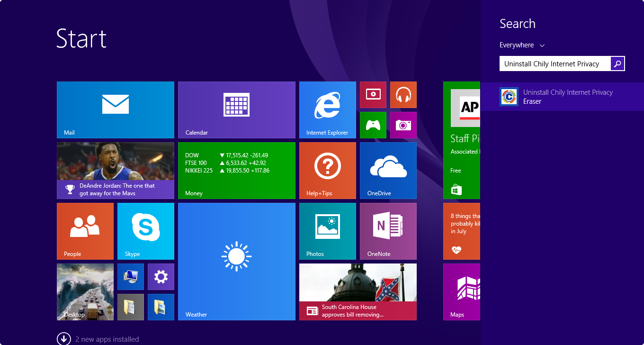Open the AP Staff Pick store tile
Image resolution: width=644 pixels, height=345 pixels.
(462, 140)
